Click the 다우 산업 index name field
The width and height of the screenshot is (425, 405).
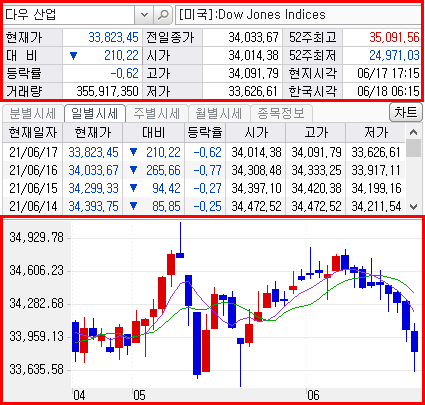point(69,15)
